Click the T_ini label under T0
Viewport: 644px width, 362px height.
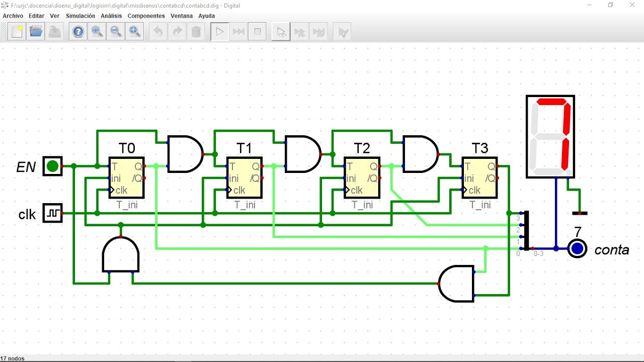[127, 205]
